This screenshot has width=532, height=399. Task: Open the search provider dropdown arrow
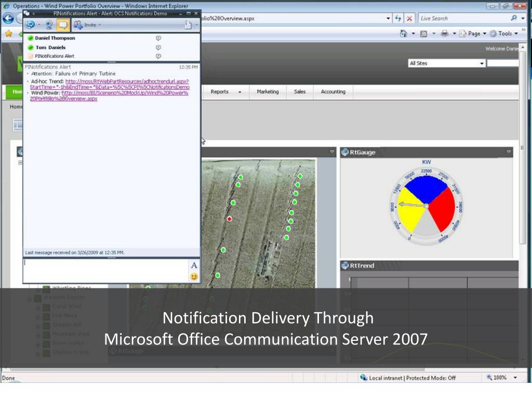(x=523, y=18)
